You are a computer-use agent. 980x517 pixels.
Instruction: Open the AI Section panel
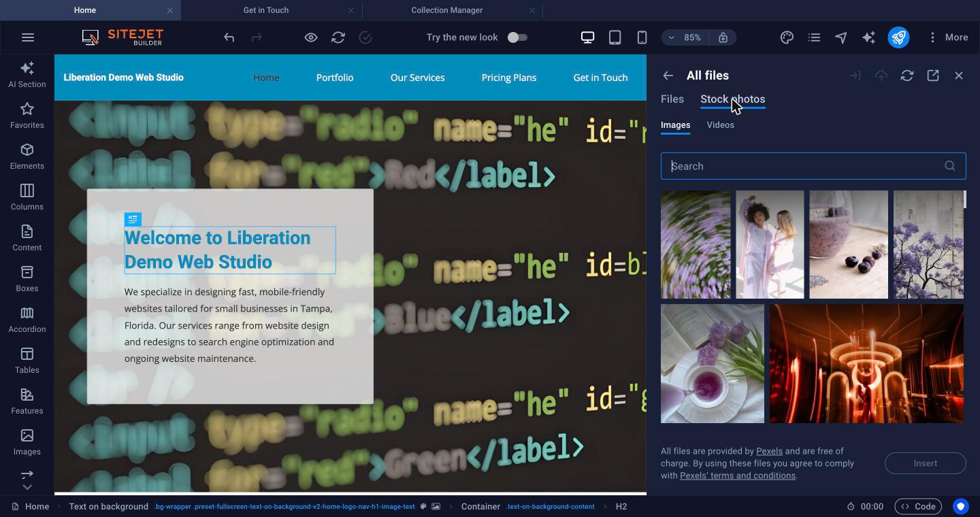click(27, 75)
